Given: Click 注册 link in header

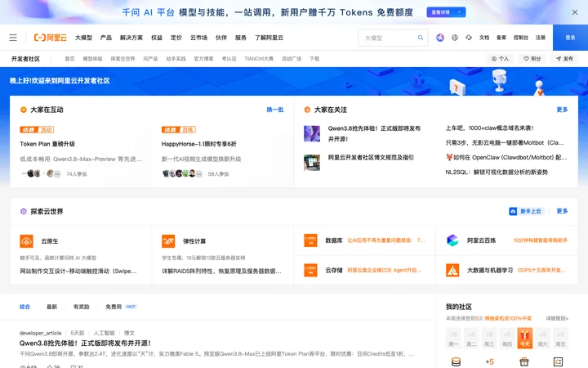Looking at the screenshot, I should 541,38.
